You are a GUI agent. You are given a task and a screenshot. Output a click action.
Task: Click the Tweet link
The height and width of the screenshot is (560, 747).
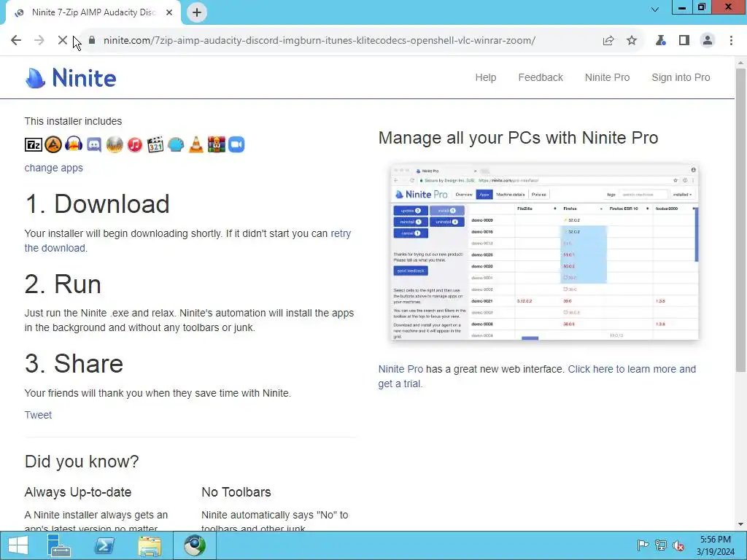[38, 415]
